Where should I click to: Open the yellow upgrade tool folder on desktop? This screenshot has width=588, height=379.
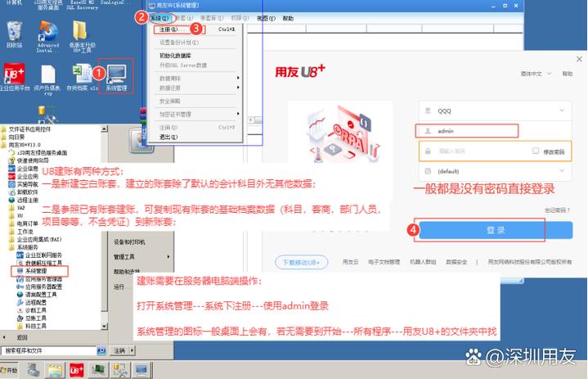[81, 36]
